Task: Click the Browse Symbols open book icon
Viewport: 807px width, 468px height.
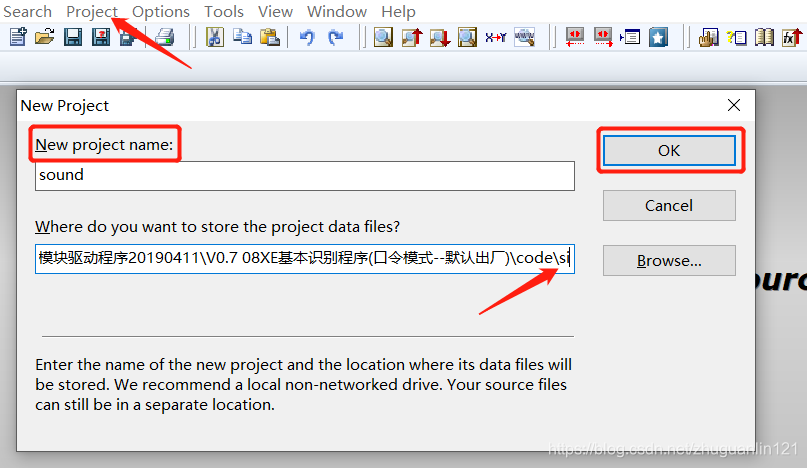Action: tap(764, 37)
